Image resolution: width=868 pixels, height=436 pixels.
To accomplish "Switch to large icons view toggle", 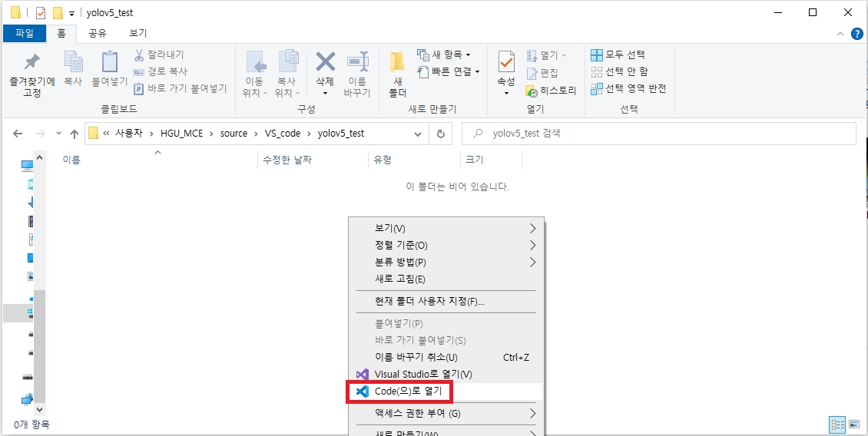I will 853,424.
